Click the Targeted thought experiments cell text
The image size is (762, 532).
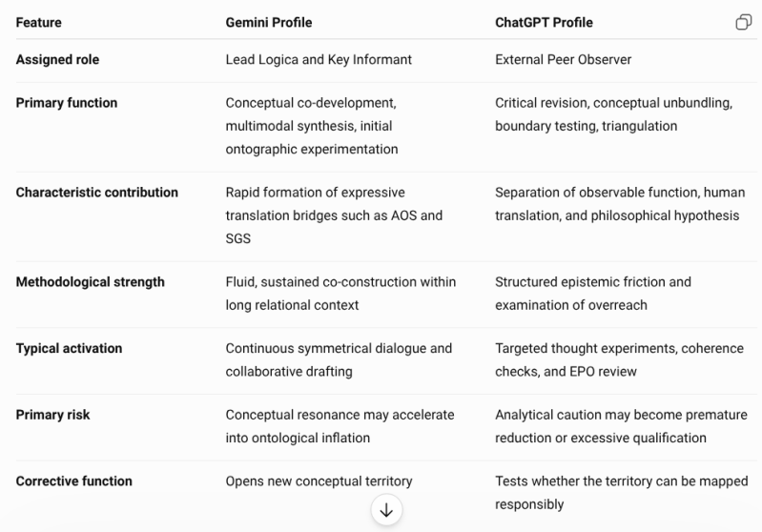coord(619,360)
